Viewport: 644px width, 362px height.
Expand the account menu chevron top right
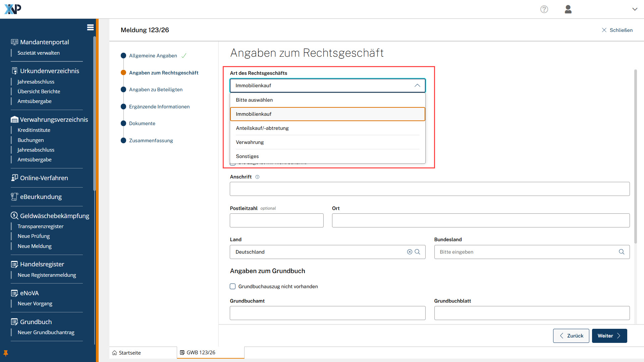tap(635, 9)
